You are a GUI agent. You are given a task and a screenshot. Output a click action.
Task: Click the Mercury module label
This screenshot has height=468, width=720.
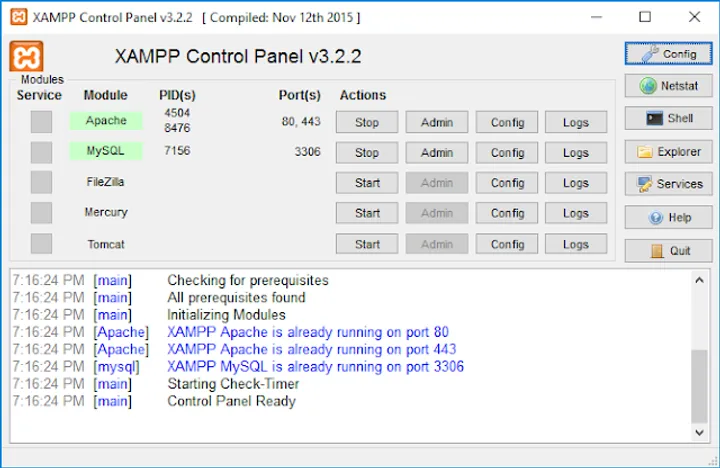pyautogui.click(x=106, y=212)
